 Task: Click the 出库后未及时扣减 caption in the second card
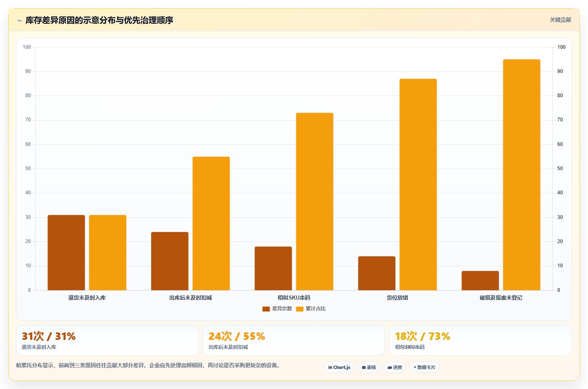point(228,347)
